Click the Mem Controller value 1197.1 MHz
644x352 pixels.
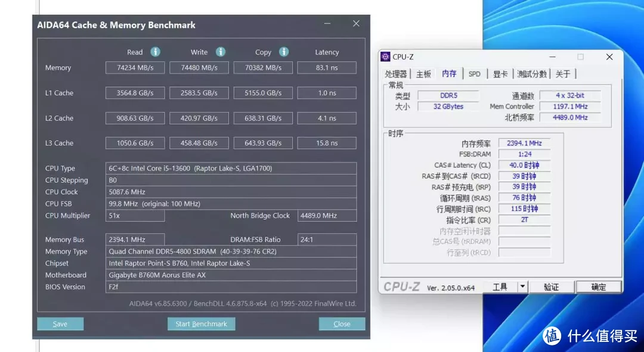570,106
